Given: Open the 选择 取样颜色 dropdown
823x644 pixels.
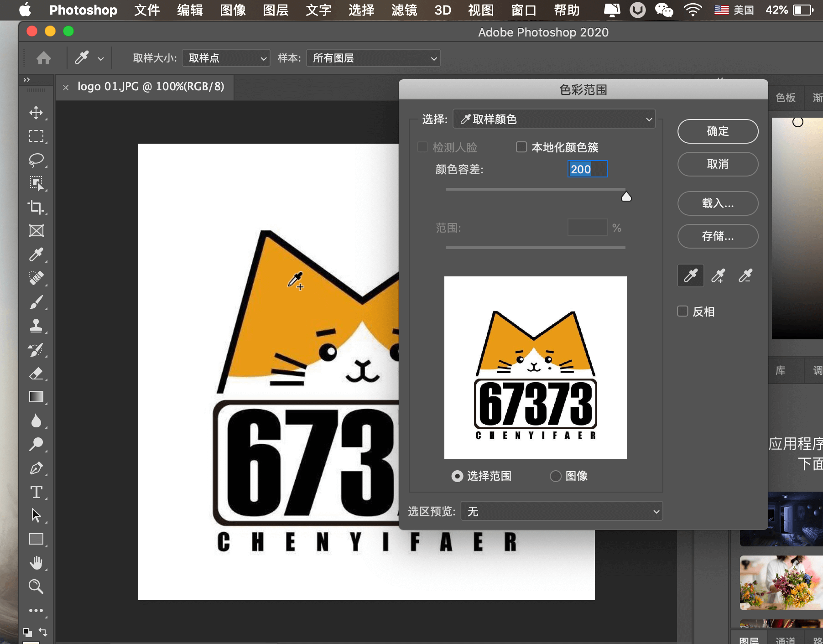Looking at the screenshot, I should pos(554,119).
